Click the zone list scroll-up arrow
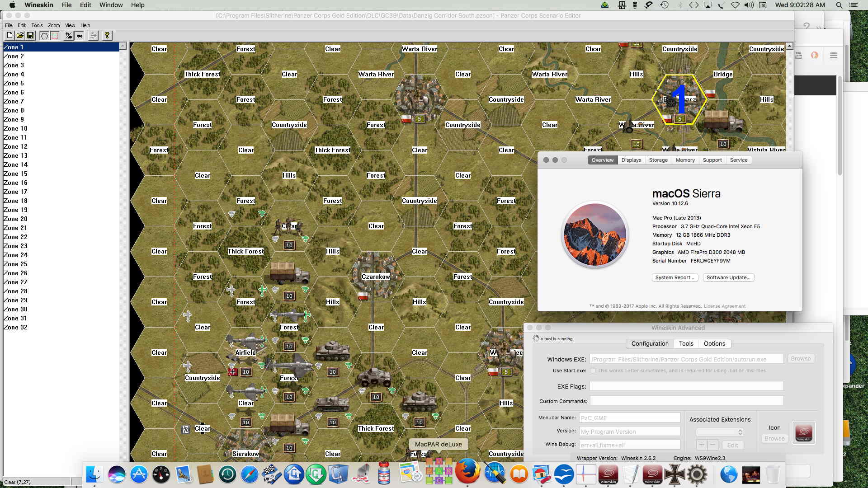The image size is (868, 488). point(123,47)
